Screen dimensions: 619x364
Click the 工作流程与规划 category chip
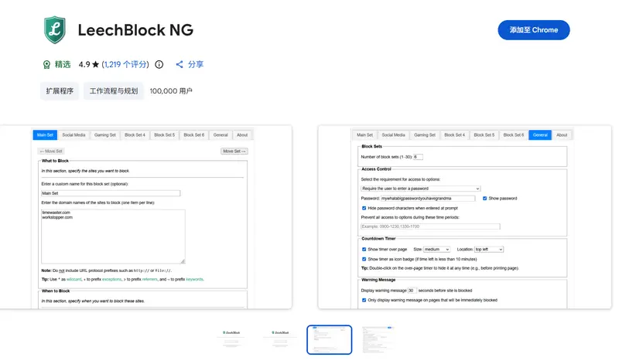(x=114, y=91)
